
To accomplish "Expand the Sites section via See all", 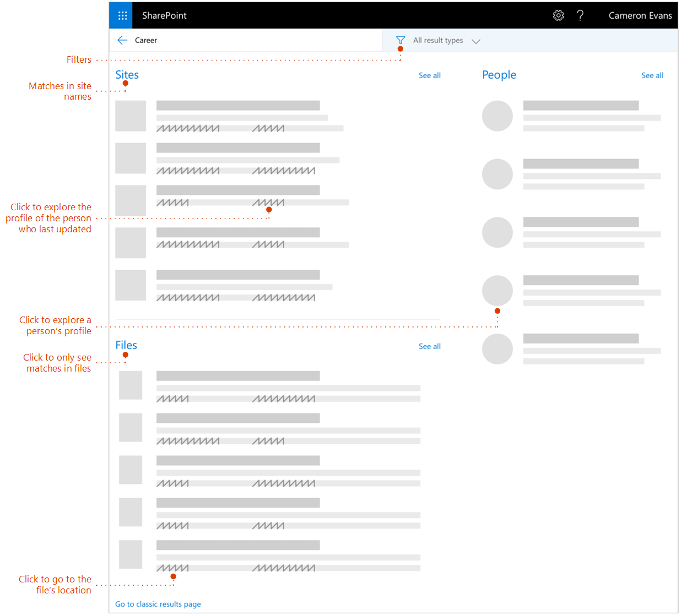I will 430,75.
